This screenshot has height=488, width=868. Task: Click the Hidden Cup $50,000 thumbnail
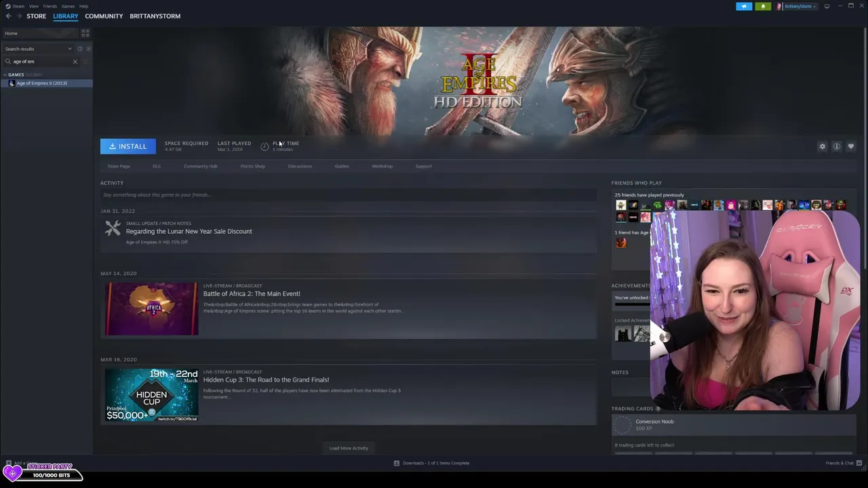(152, 395)
